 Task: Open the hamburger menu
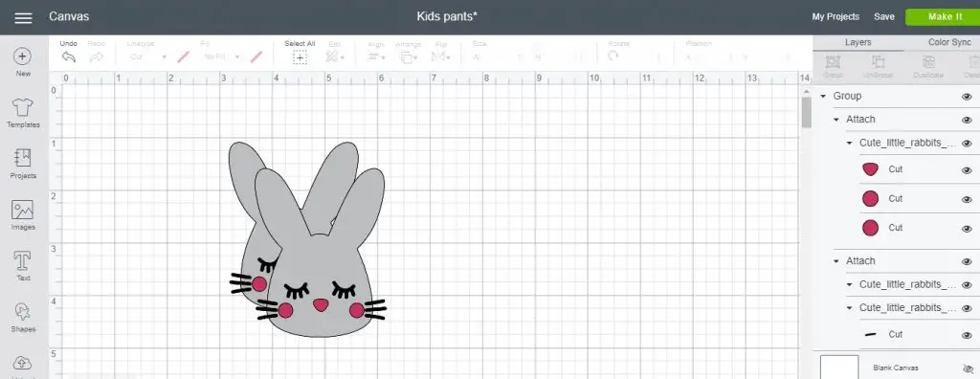[23, 17]
